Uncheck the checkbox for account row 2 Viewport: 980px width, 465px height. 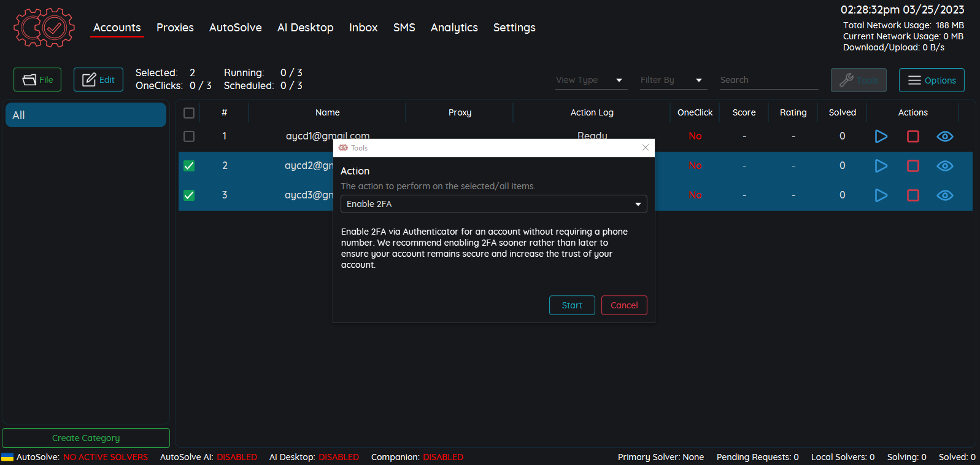click(x=189, y=166)
